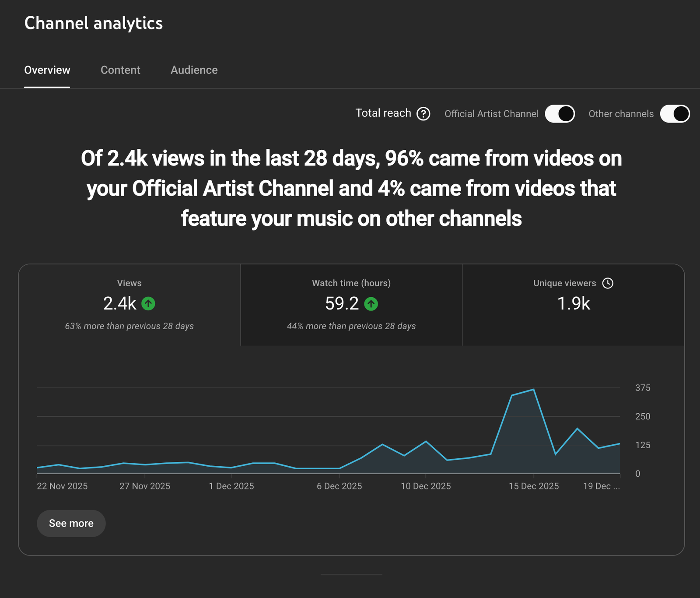Click the Total reach label text
Viewport: 700px width, 598px height.
tap(383, 113)
